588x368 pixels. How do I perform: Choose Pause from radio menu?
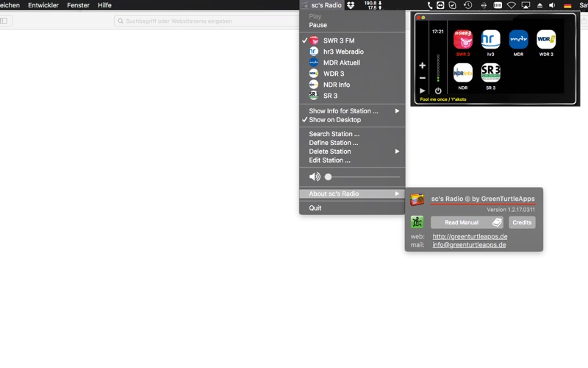click(352, 25)
